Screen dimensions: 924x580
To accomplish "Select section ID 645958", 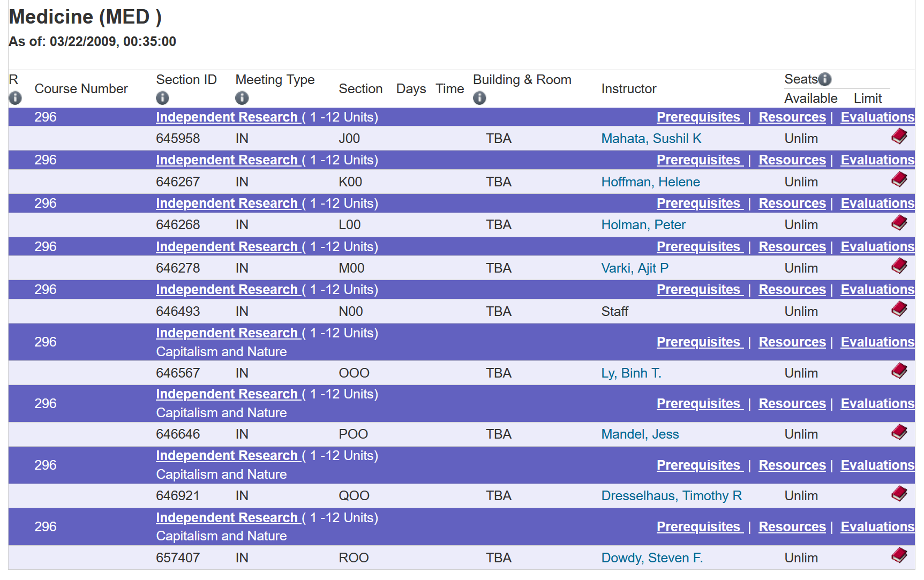I will tap(178, 138).
